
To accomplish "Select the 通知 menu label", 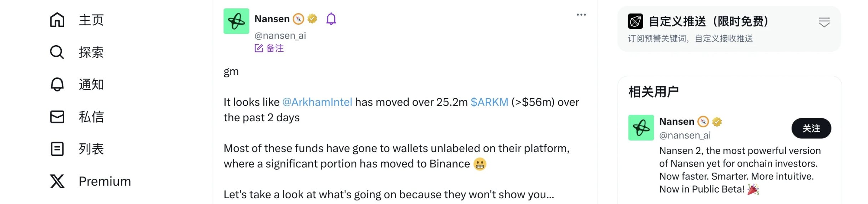I will 91,85.
